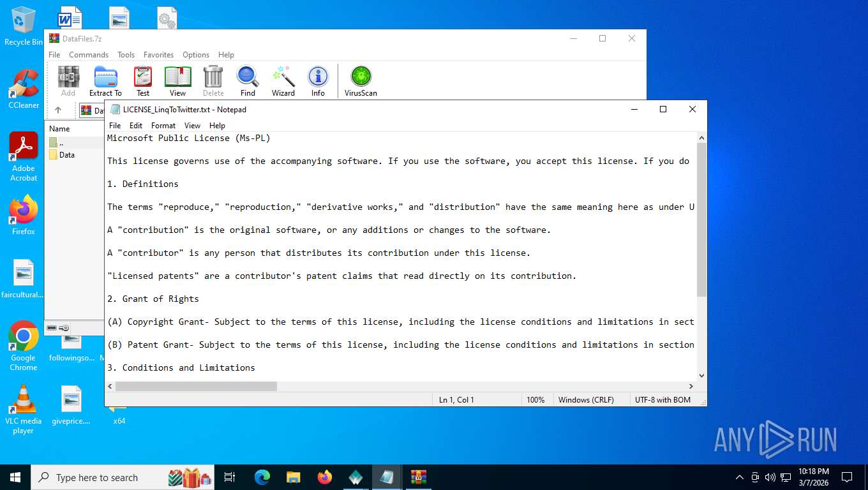Open Notepad File menu

[115, 126]
